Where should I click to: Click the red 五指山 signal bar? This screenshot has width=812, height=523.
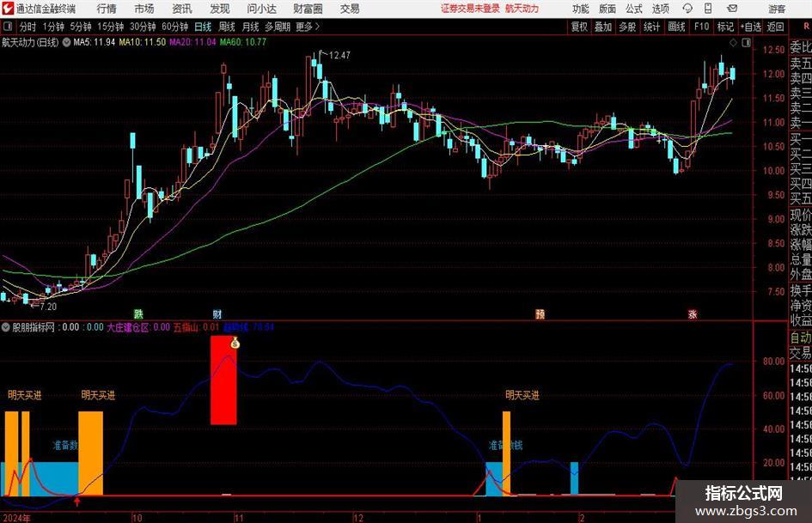(x=223, y=380)
